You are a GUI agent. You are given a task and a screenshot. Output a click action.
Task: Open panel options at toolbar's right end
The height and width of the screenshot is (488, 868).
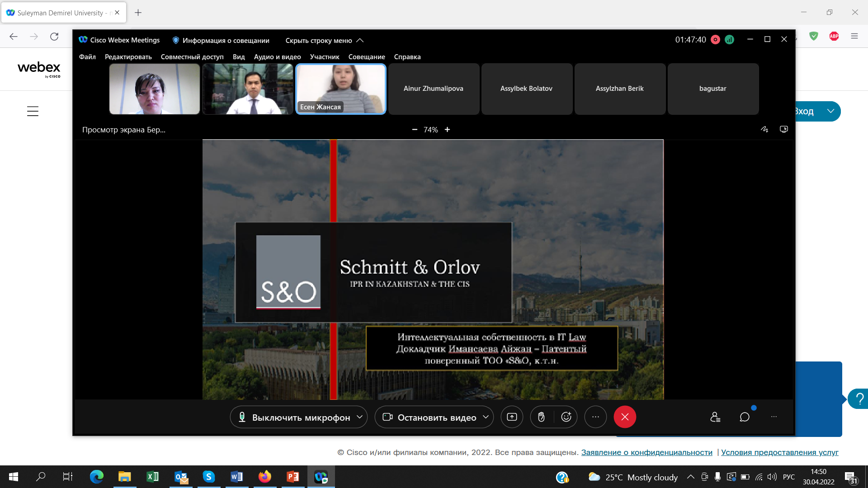click(x=774, y=417)
